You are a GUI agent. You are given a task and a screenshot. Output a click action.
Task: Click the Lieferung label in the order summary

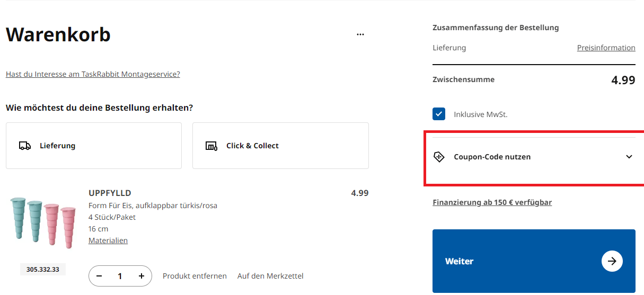(449, 48)
